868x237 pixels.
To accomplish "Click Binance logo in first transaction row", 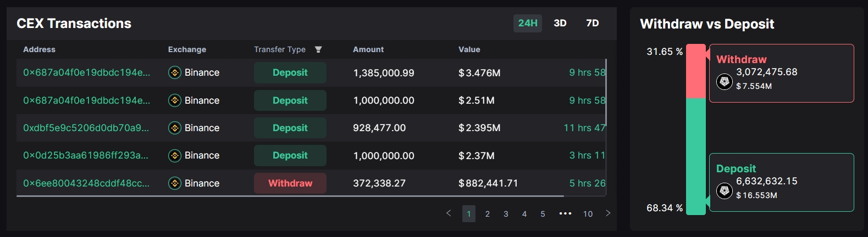I will (175, 72).
